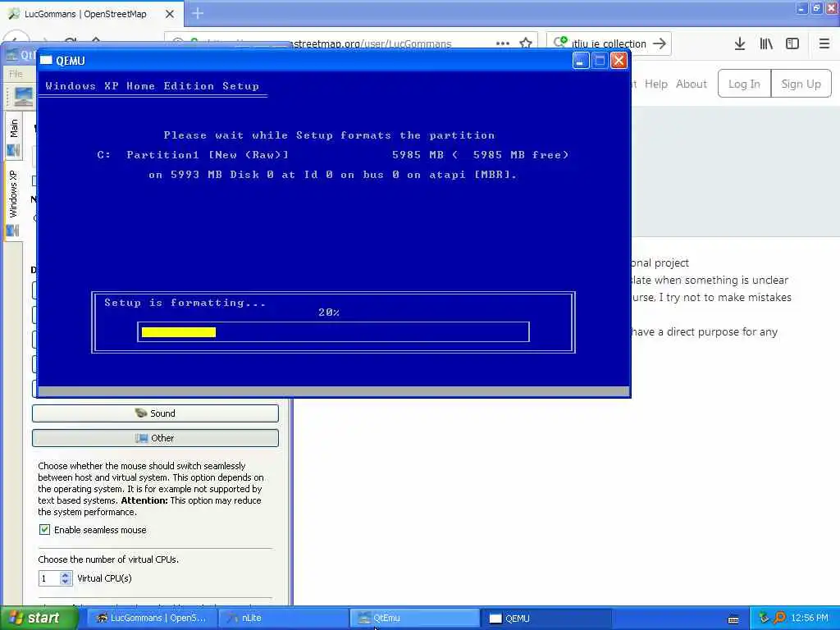Open Firefox hamburger menu
Viewport: 840px width, 630px height.
[824, 43]
